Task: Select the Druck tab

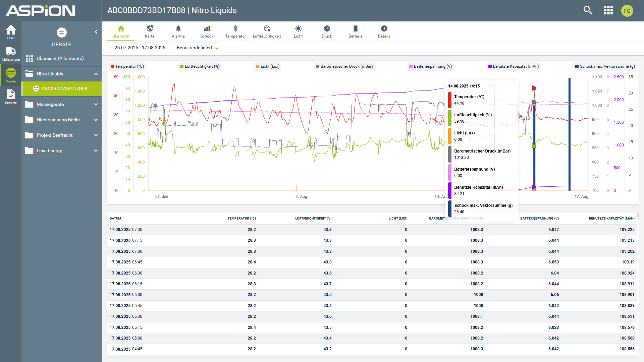Action: (327, 32)
